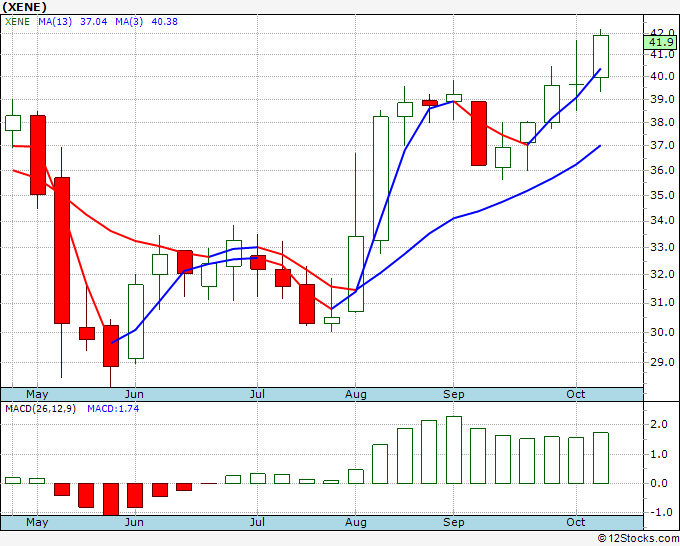Image resolution: width=680 pixels, height=546 pixels.
Task: Click Jun on the MACD panel axis
Action: [x=134, y=522]
